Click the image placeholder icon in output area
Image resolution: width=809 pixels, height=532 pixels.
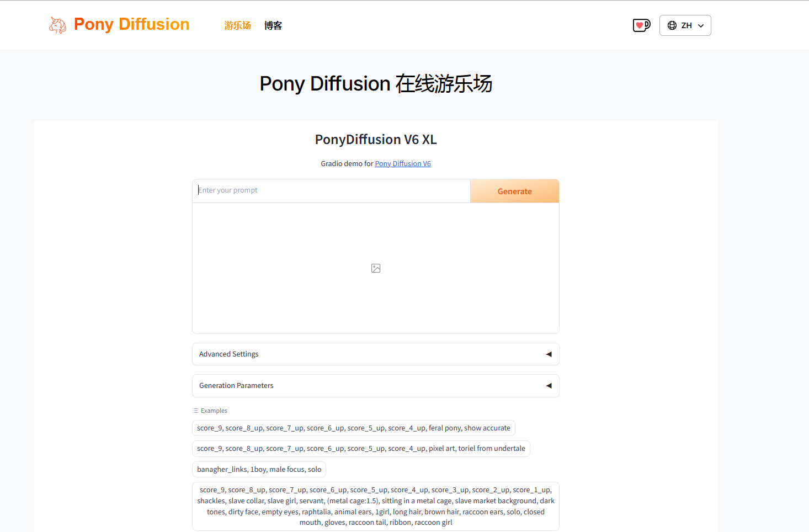[x=376, y=268]
